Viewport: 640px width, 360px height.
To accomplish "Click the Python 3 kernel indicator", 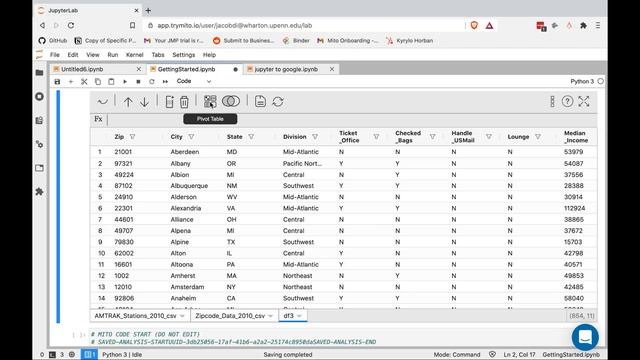I will pos(582,81).
